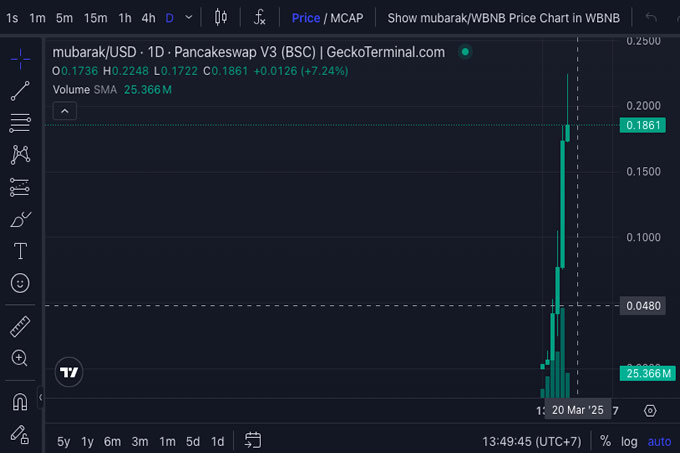The height and width of the screenshot is (453, 680).
Task: Click the candlestick chart style icon
Action: click(x=221, y=18)
